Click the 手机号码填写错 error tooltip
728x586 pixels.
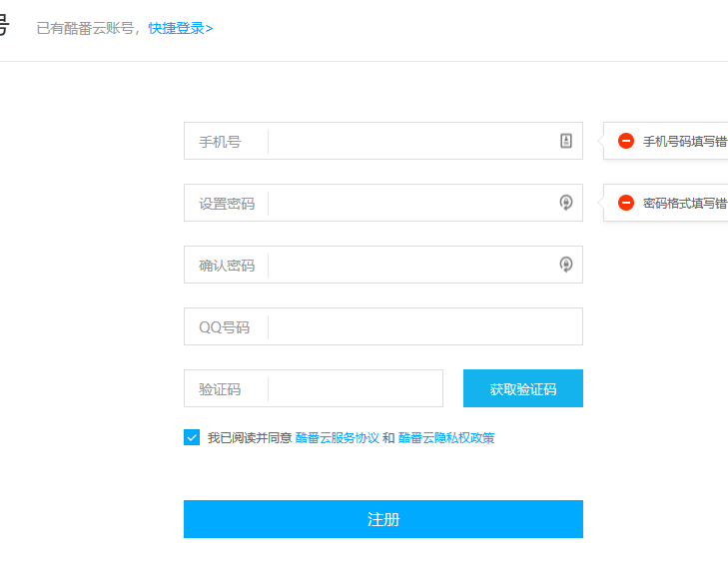[665, 141]
